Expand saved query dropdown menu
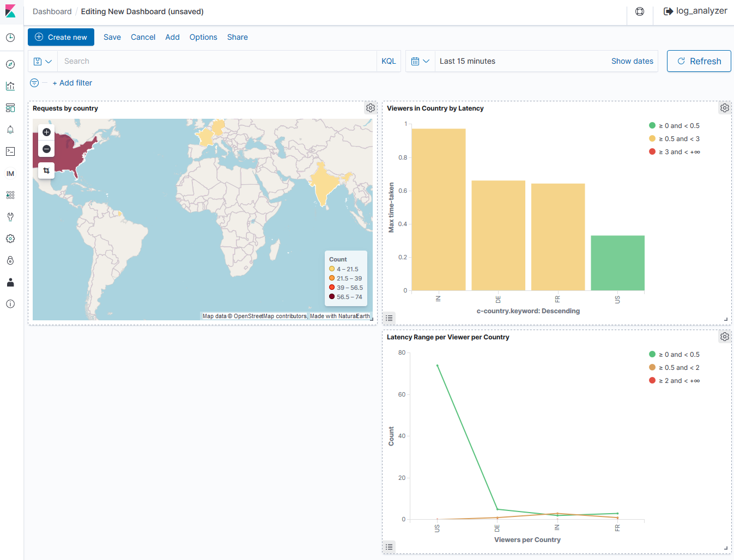 43,61
